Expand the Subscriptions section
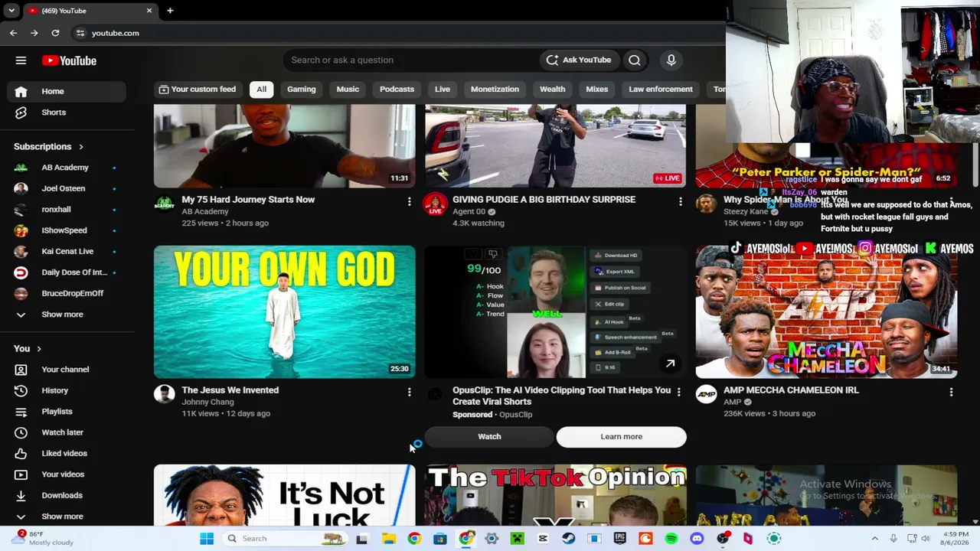Screen dimensions: 980x551 coord(48,147)
